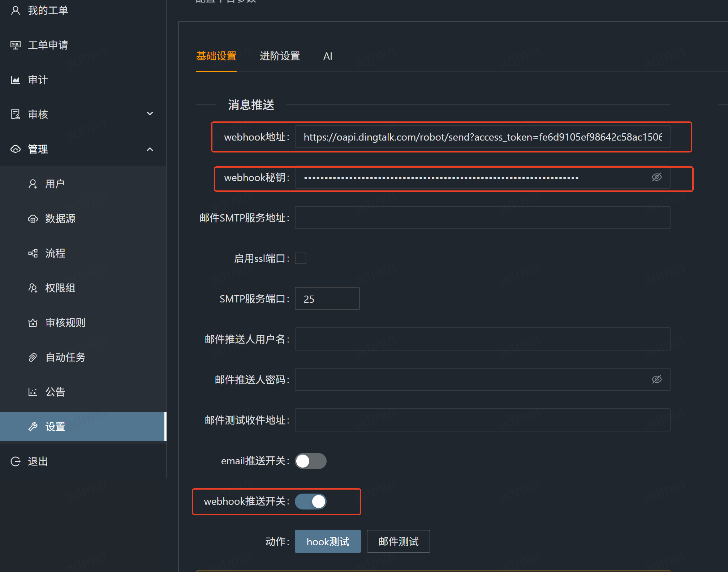Switch to the 进阶设置 tab
The height and width of the screenshot is (572, 728).
[x=280, y=56]
